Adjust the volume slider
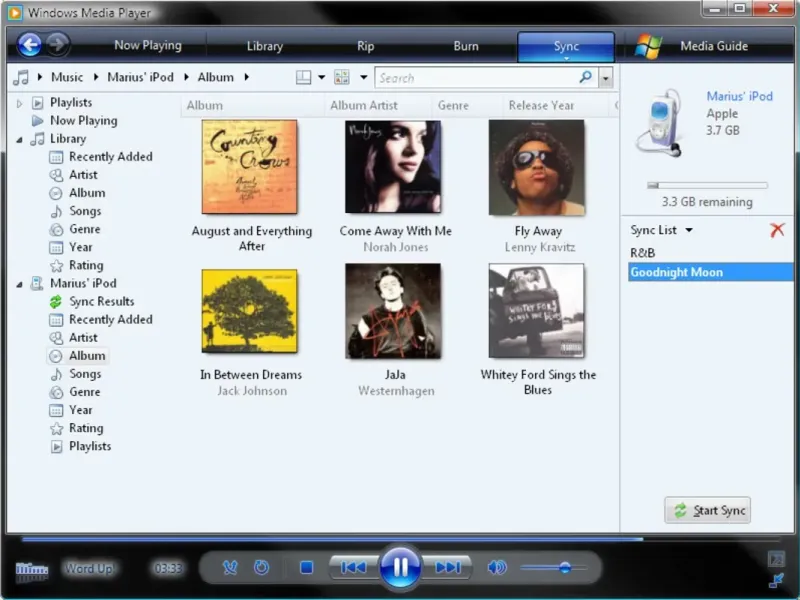The width and height of the screenshot is (800, 600). (x=564, y=567)
